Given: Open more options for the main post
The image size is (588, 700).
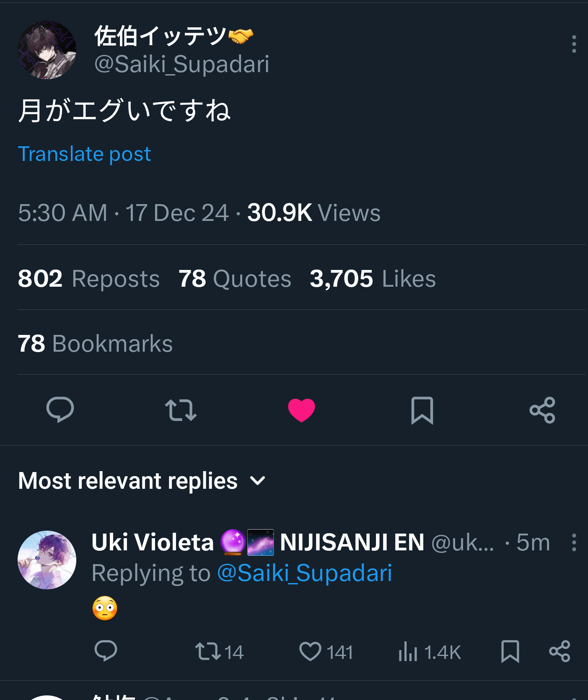Looking at the screenshot, I should [x=574, y=44].
